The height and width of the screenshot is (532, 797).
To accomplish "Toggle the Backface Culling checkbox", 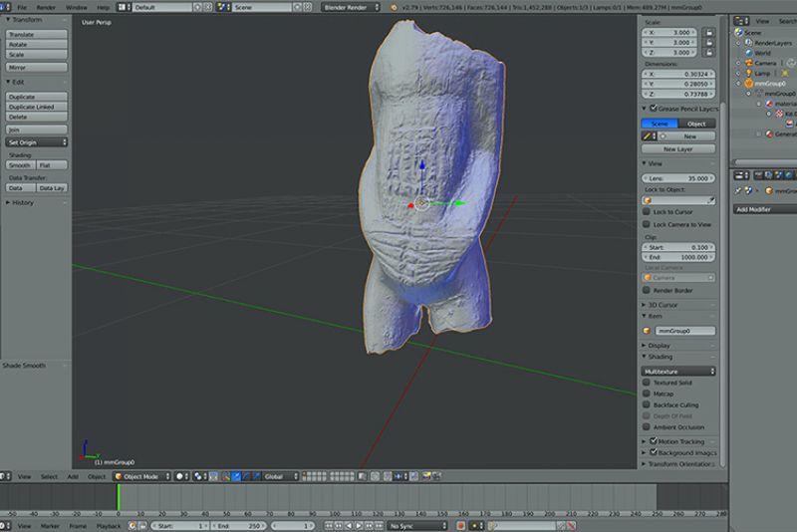I will [x=647, y=404].
